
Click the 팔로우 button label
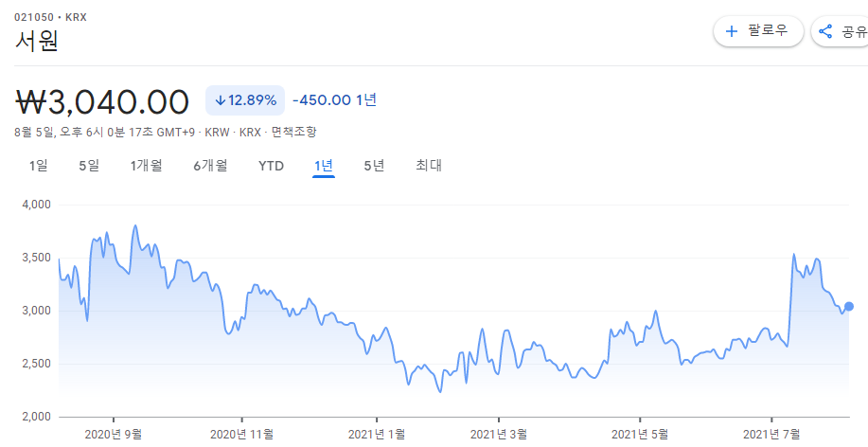768,31
